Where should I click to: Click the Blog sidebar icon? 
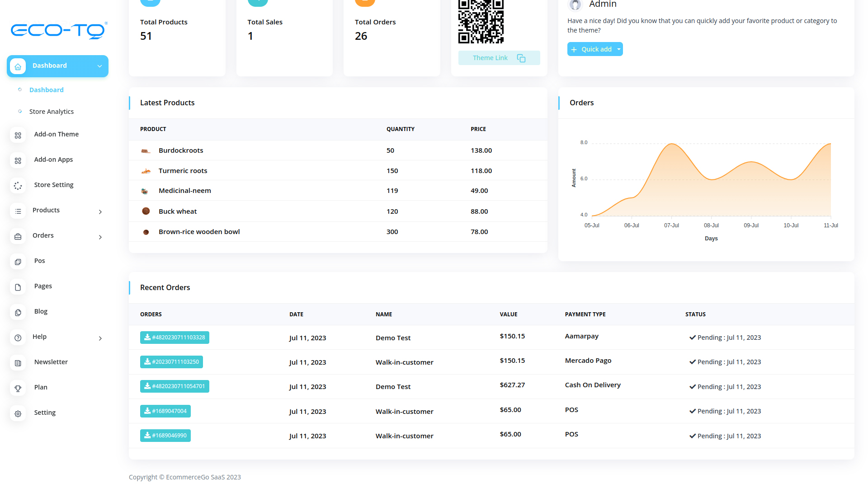[18, 312]
